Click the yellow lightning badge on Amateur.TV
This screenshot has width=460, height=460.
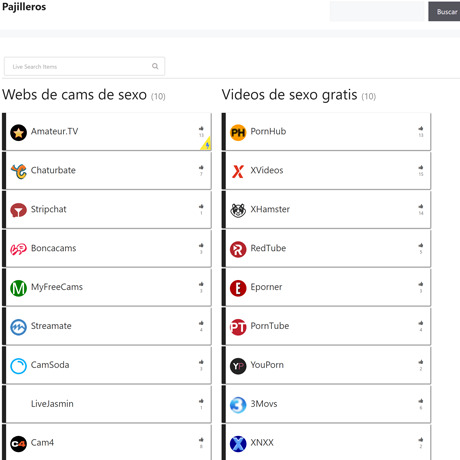tap(206, 144)
